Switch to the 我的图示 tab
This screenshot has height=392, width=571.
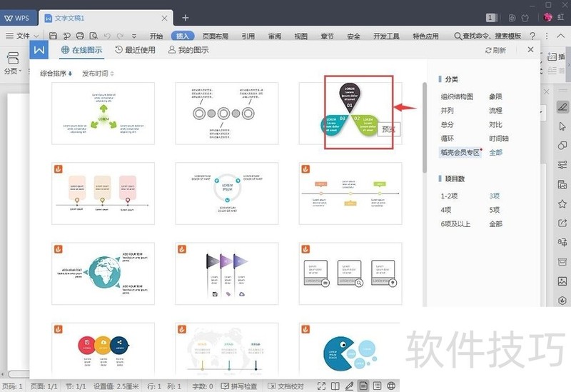[188, 50]
